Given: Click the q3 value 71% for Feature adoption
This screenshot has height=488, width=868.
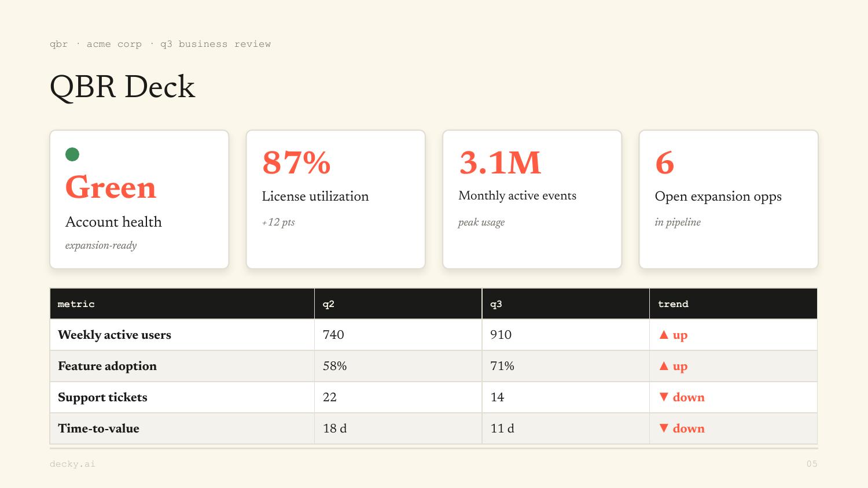Looking at the screenshot, I should [502, 366].
